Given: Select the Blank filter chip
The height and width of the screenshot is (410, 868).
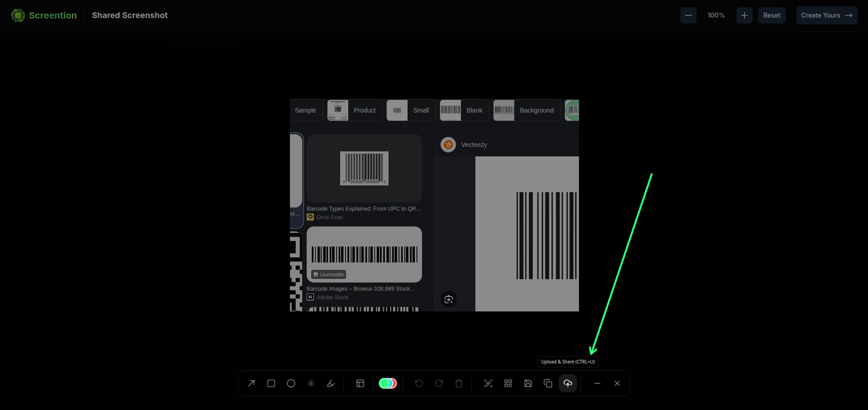Looking at the screenshot, I should tap(465, 110).
